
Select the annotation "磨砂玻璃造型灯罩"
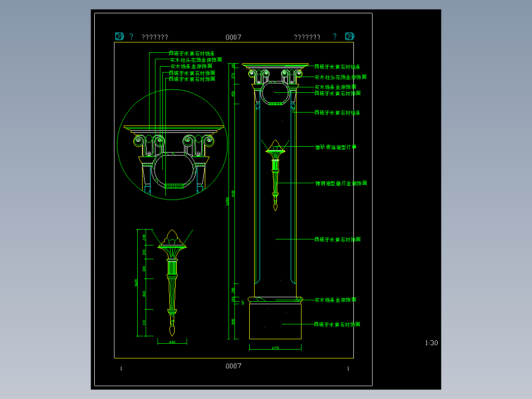(x=336, y=147)
